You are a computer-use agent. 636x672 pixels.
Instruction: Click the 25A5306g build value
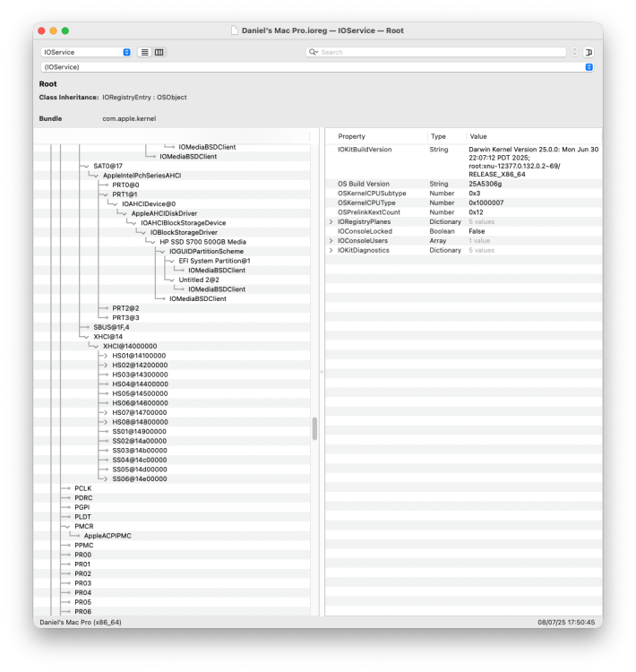click(x=486, y=184)
